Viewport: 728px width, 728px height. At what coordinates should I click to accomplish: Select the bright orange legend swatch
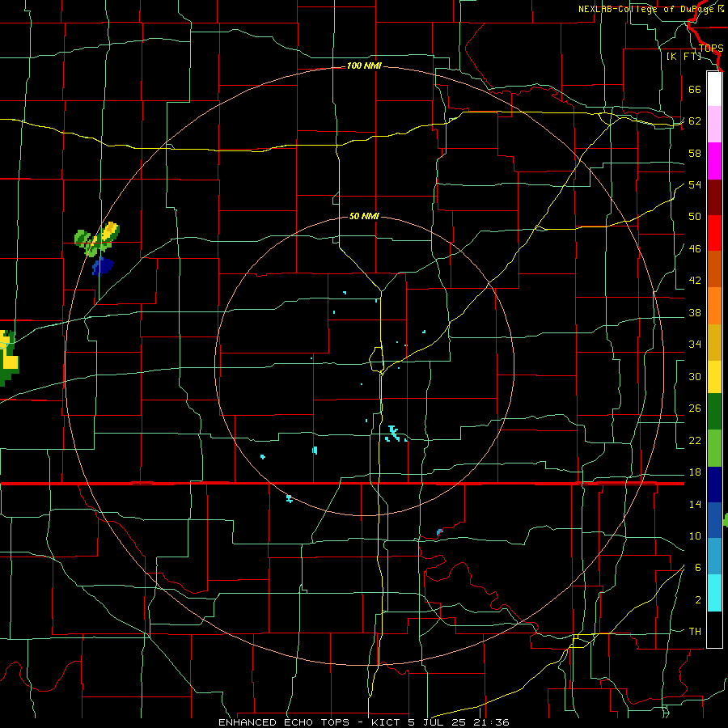tap(714, 306)
